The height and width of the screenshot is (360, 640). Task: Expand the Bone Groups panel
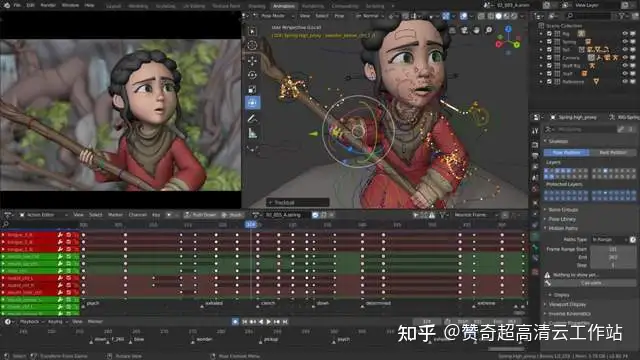[563, 210]
